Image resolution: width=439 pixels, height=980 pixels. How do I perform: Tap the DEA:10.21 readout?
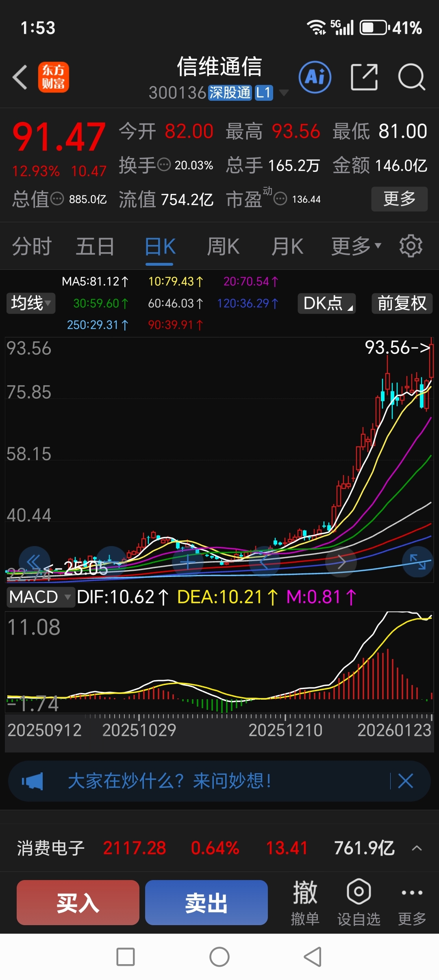228,597
